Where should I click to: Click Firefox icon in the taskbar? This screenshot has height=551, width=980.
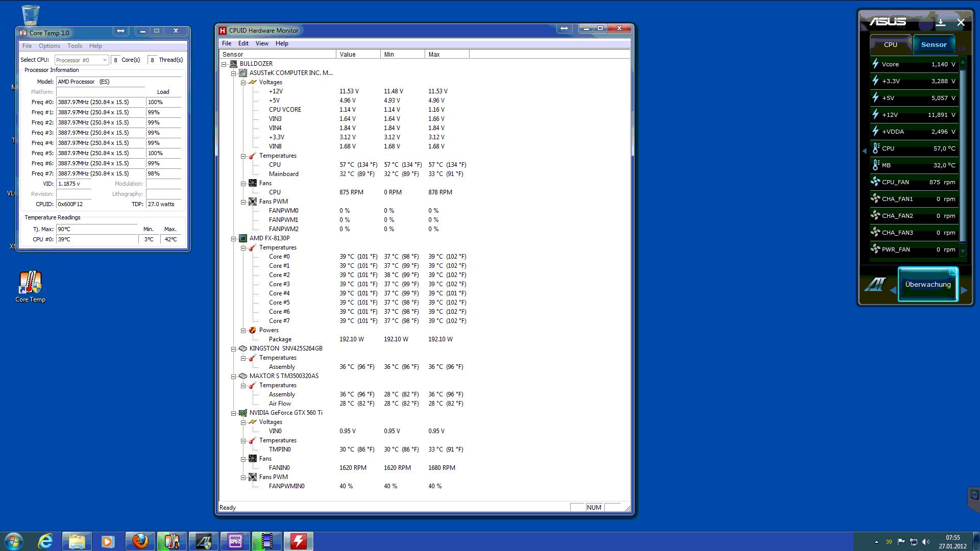click(x=140, y=541)
